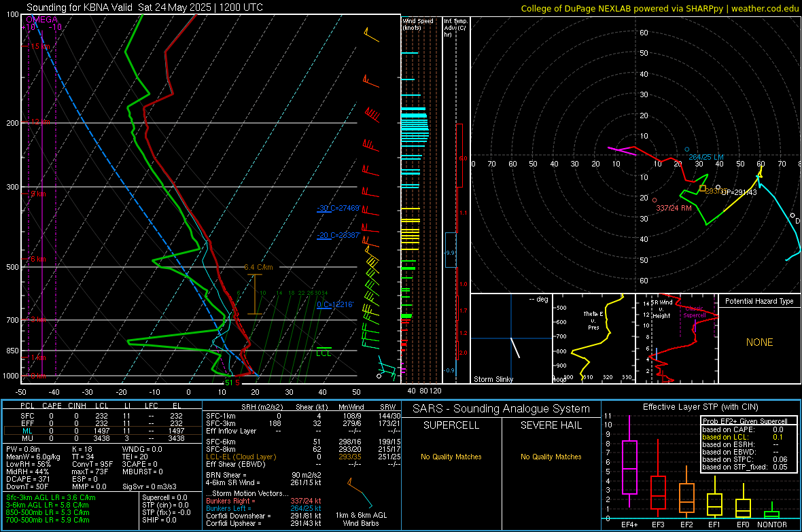The image size is (802, 532).
Task: Click 'No Quality Matches' under SEVERE HAIL
Action: [x=551, y=457]
